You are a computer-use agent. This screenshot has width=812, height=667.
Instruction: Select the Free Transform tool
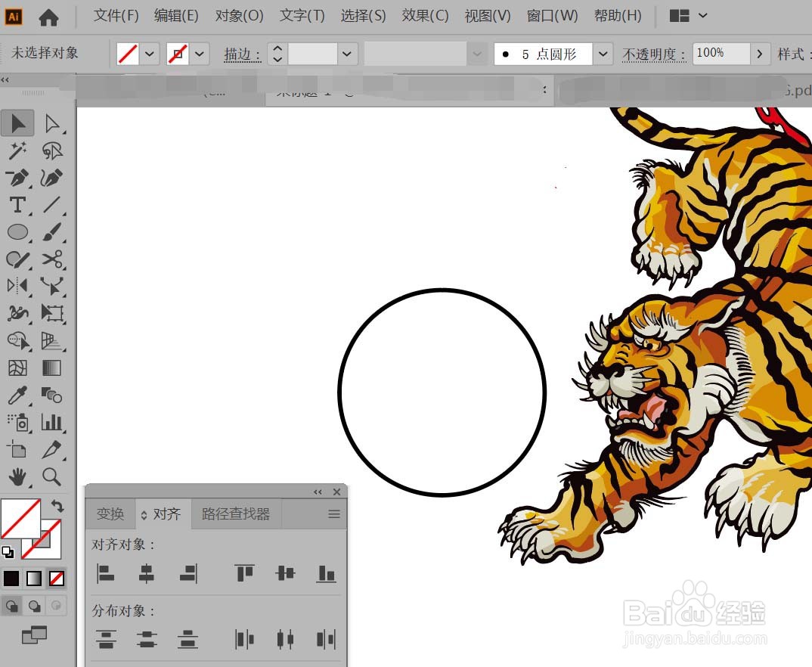point(51,313)
